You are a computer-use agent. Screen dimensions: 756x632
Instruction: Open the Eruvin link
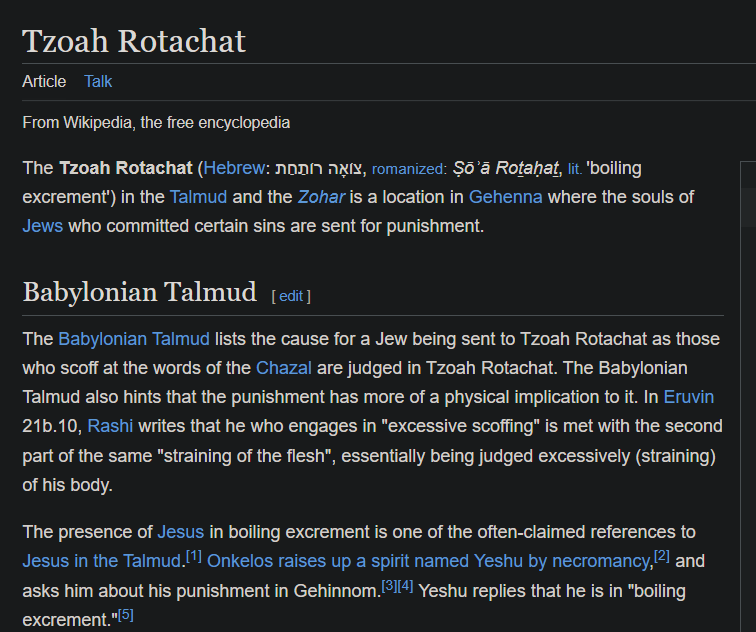click(x=688, y=397)
